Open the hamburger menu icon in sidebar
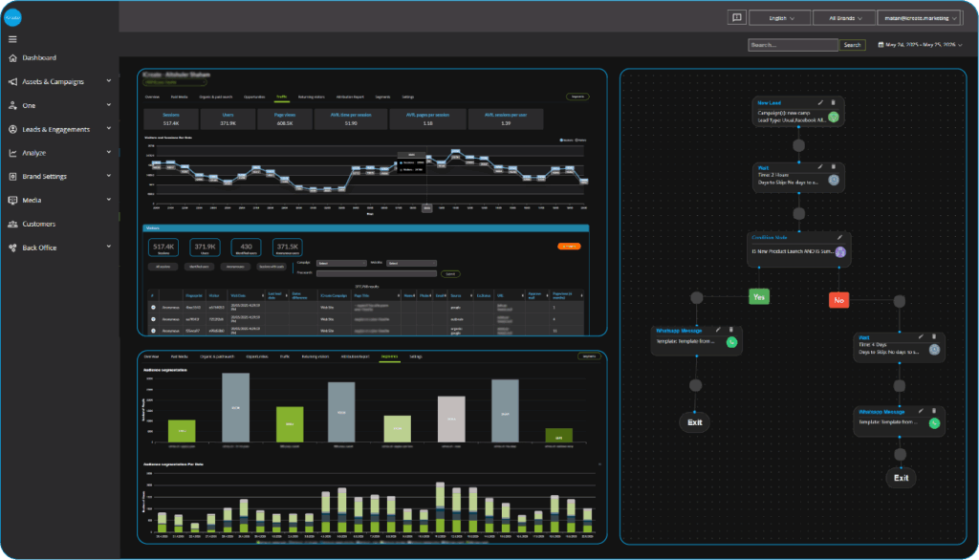The image size is (979, 560). click(12, 39)
